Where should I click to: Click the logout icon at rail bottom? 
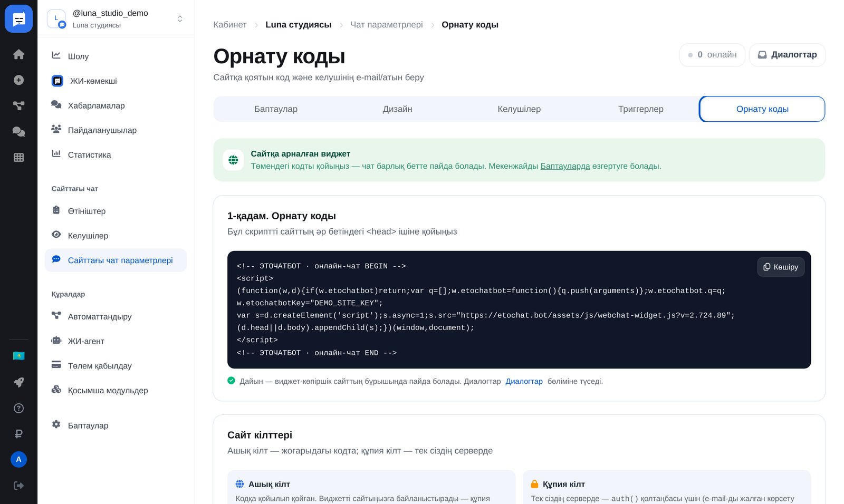(x=18, y=486)
